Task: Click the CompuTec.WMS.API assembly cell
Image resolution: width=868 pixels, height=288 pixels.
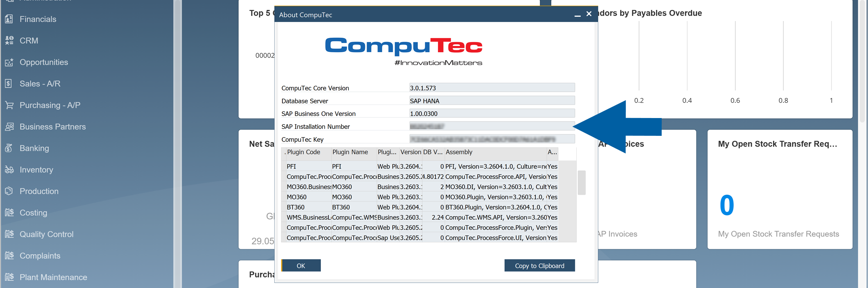Action: 496,217
